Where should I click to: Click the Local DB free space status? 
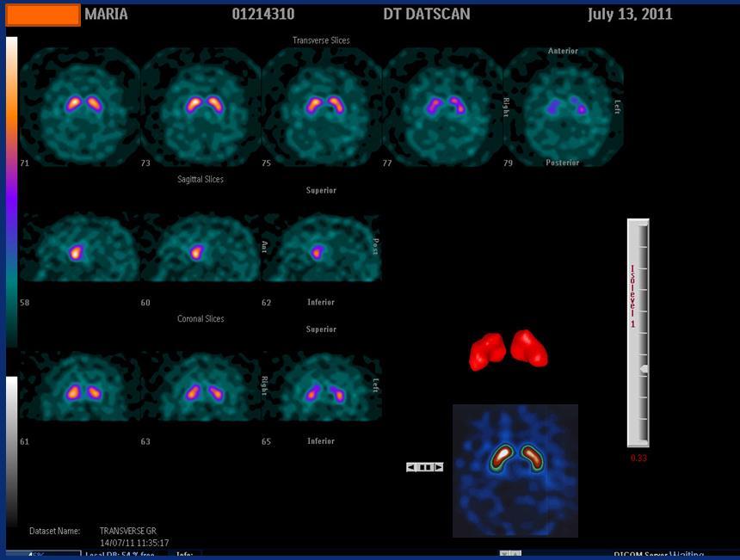pos(120,555)
